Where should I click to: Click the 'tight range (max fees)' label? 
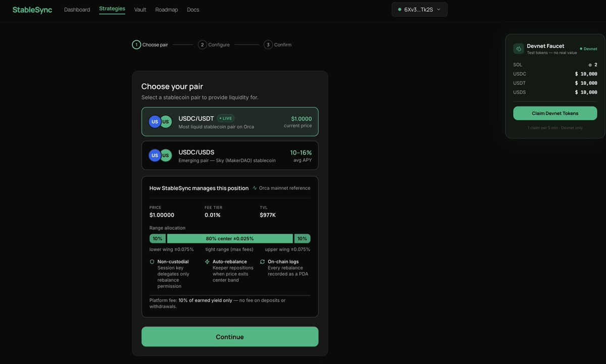click(x=229, y=249)
